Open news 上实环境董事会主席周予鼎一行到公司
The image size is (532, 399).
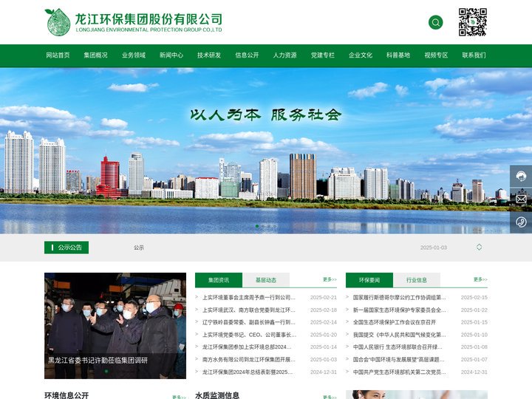click(249, 298)
